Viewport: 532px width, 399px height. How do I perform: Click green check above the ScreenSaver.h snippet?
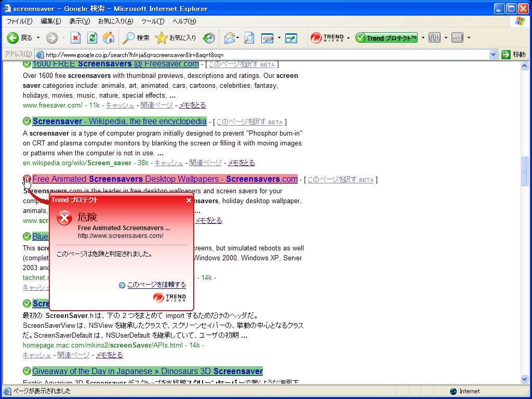[x=27, y=303]
